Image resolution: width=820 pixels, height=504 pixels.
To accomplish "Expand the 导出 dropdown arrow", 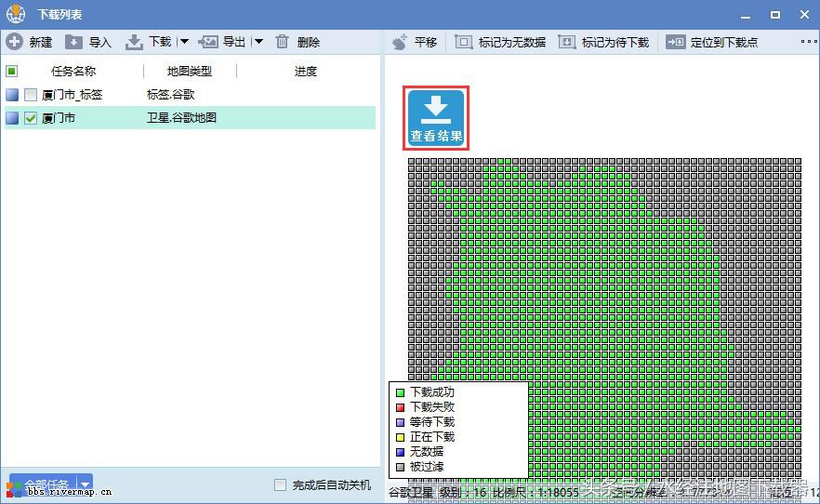I will pos(258,42).
